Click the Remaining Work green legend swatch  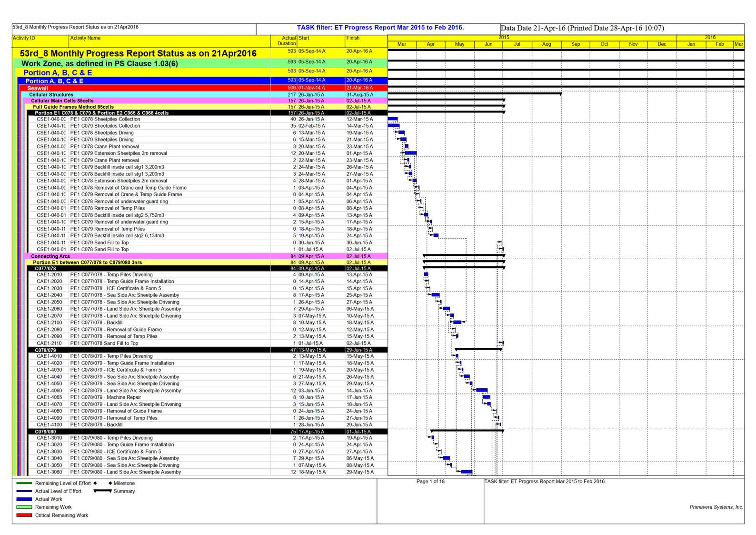point(24,507)
